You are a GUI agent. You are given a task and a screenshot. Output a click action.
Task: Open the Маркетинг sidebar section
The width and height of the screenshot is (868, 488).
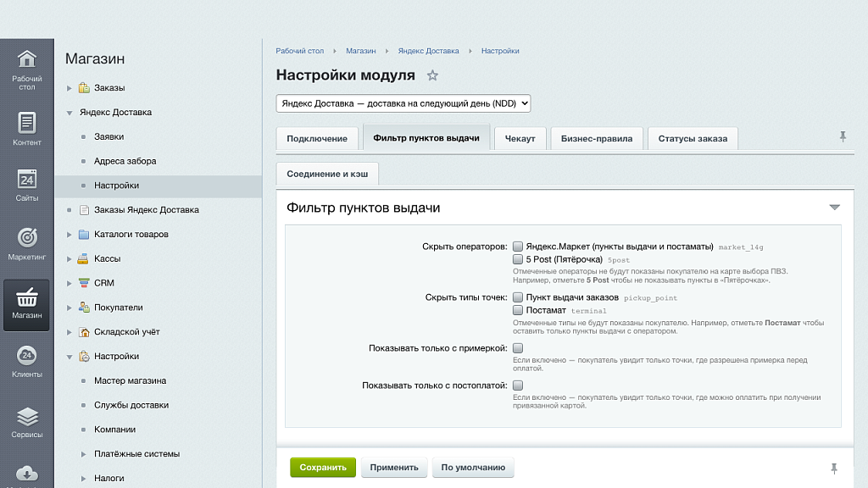tap(26, 243)
